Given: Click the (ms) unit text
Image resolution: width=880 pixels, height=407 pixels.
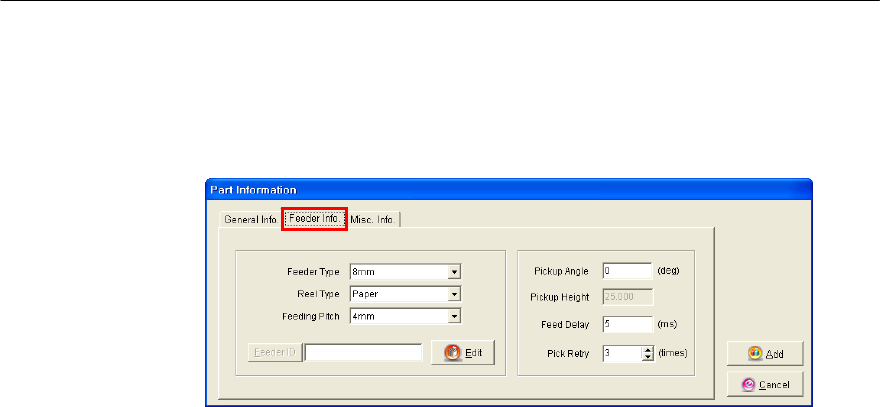Looking at the screenshot, I should [x=666, y=324].
